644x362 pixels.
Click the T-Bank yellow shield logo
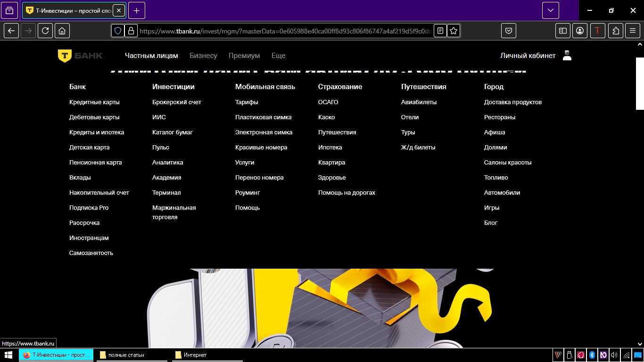click(x=65, y=56)
